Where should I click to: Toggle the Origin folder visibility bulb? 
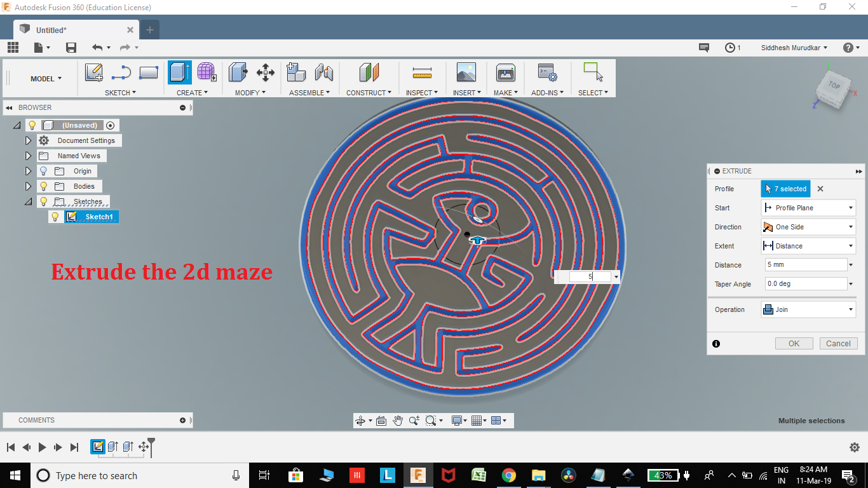click(x=43, y=171)
